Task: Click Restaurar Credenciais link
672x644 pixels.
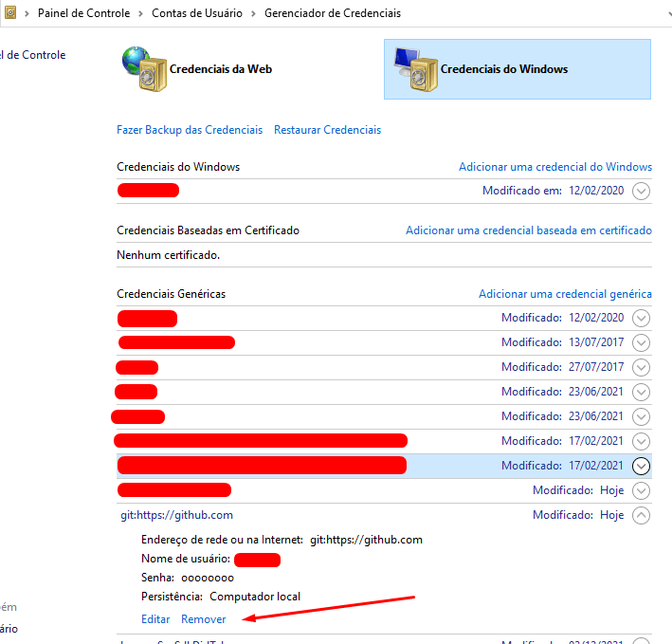Action: tap(327, 130)
